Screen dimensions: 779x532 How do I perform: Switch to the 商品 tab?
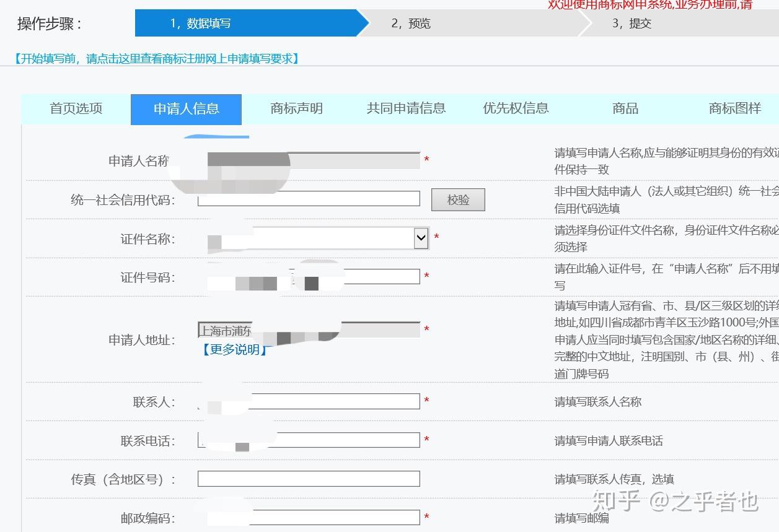pos(624,108)
